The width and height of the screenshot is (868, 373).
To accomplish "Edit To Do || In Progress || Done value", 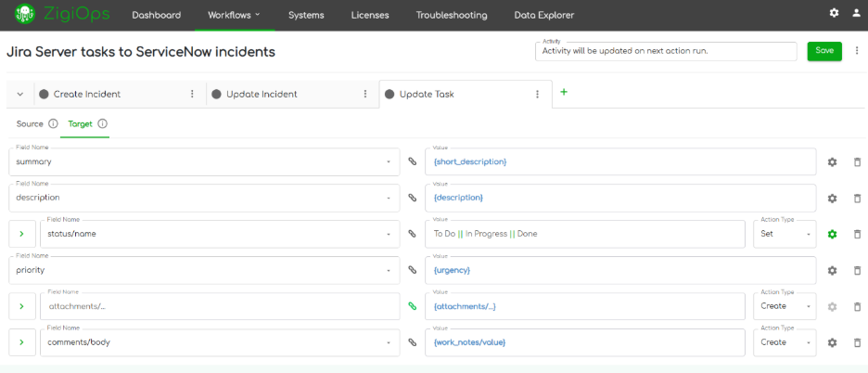I will (x=585, y=234).
